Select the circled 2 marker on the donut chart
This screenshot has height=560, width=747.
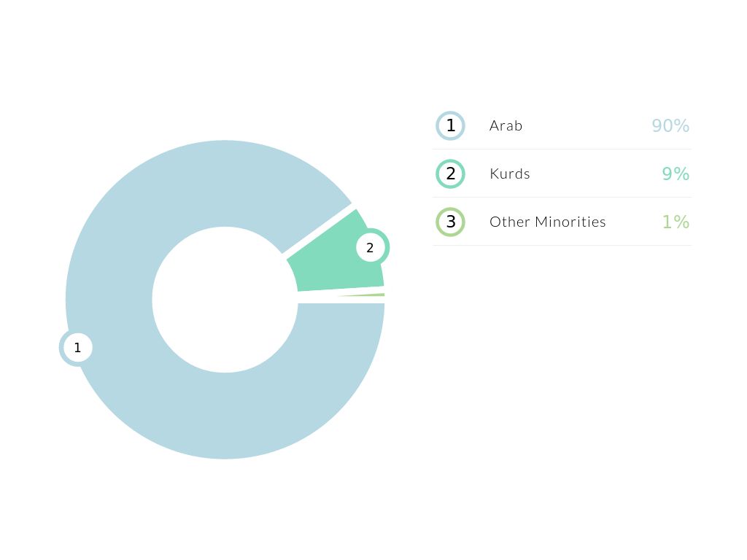pos(371,248)
